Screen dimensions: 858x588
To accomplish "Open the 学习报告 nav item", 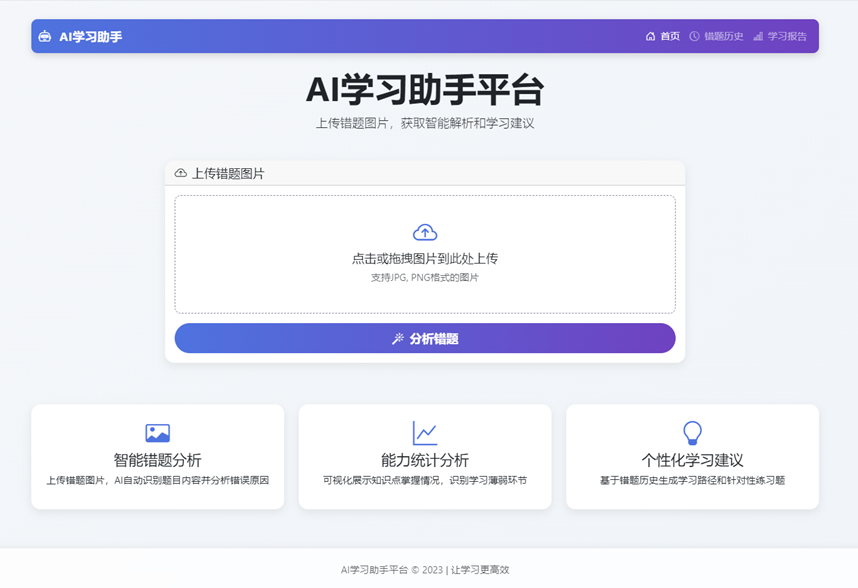I will pyautogui.click(x=780, y=37).
